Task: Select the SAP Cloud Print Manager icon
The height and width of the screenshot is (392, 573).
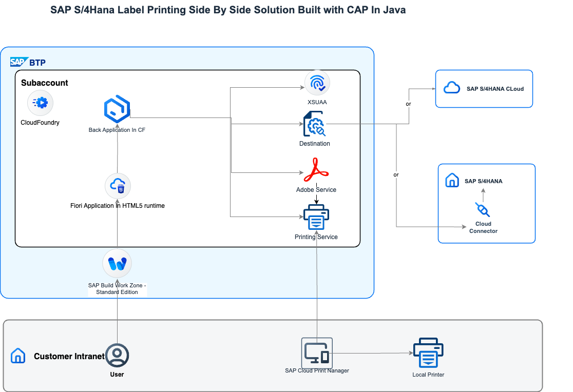Action: pos(317,352)
